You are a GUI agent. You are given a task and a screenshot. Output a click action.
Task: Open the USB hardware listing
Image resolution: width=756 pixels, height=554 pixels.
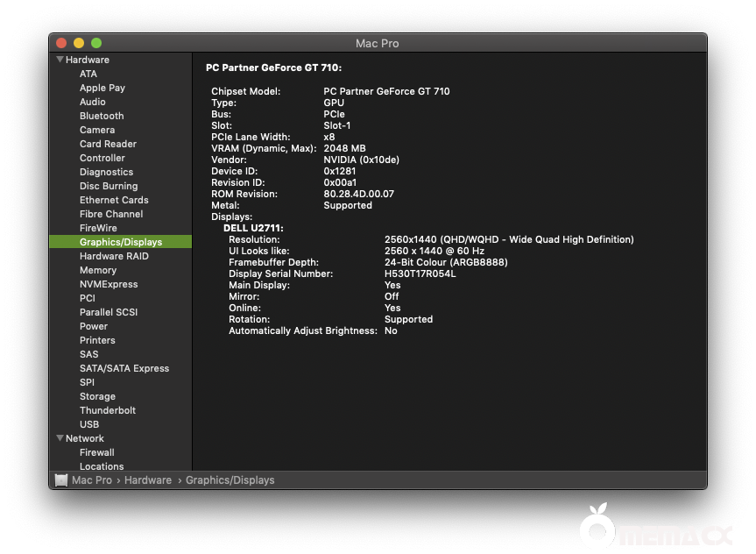[89, 424]
